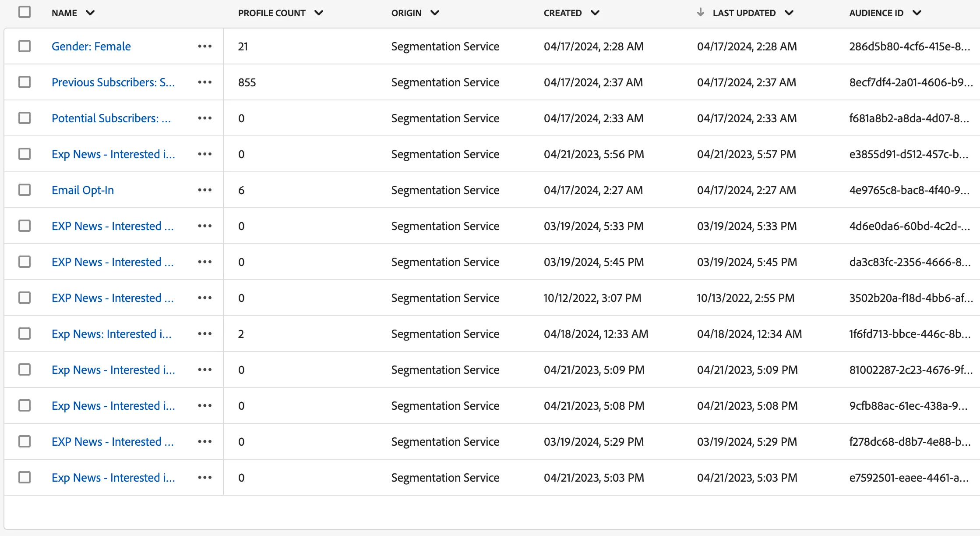The width and height of the screenshot is (980, 536).
Task: Click ellipsis for audience created 04/21/2023, 5:03 PM
Action: (204, 477)
